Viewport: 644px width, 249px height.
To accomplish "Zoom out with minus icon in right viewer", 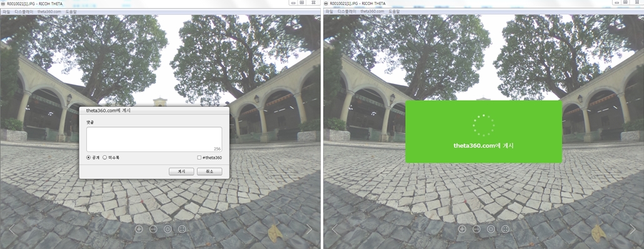I will pos(476,229).
